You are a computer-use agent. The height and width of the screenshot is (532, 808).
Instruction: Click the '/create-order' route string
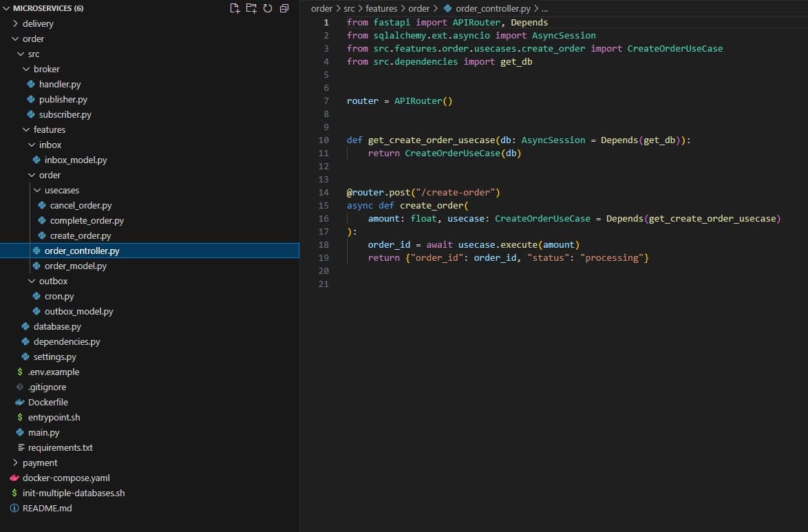(x=456, y=192)
